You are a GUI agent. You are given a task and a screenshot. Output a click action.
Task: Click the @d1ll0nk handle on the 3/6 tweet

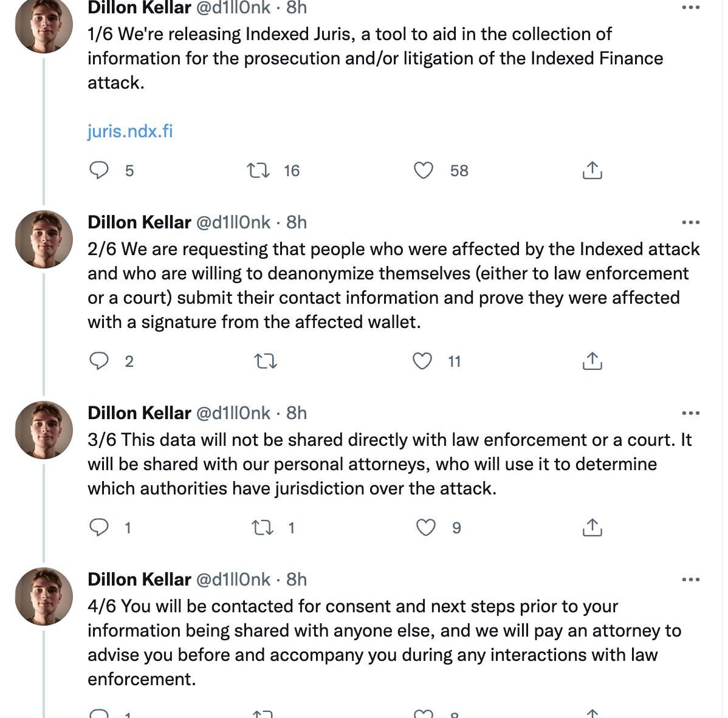tap(232, 413)
